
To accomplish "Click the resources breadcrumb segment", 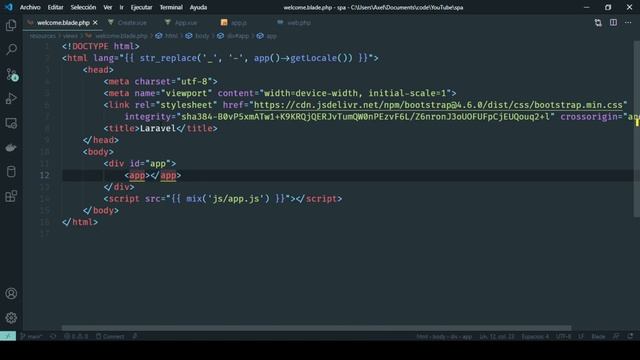I will coord(42,36).
